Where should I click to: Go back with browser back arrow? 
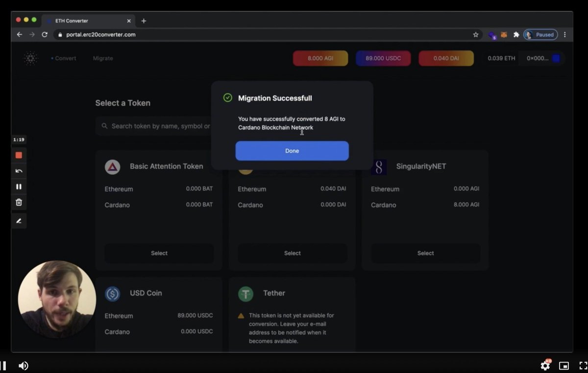click(x=19, y=35)
